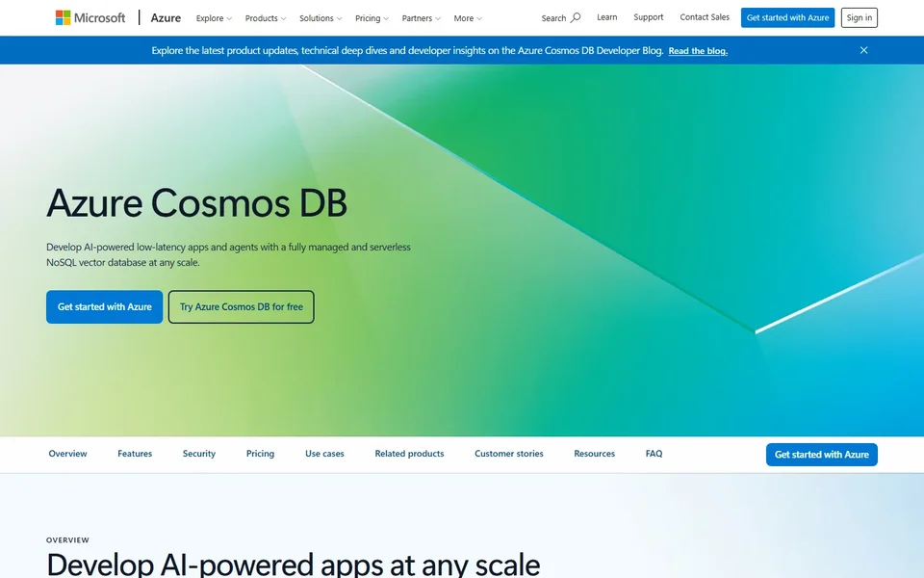Screen dimensions: 924x578
Task: Go to the Security section tab
Action: (x=199, y=454)
